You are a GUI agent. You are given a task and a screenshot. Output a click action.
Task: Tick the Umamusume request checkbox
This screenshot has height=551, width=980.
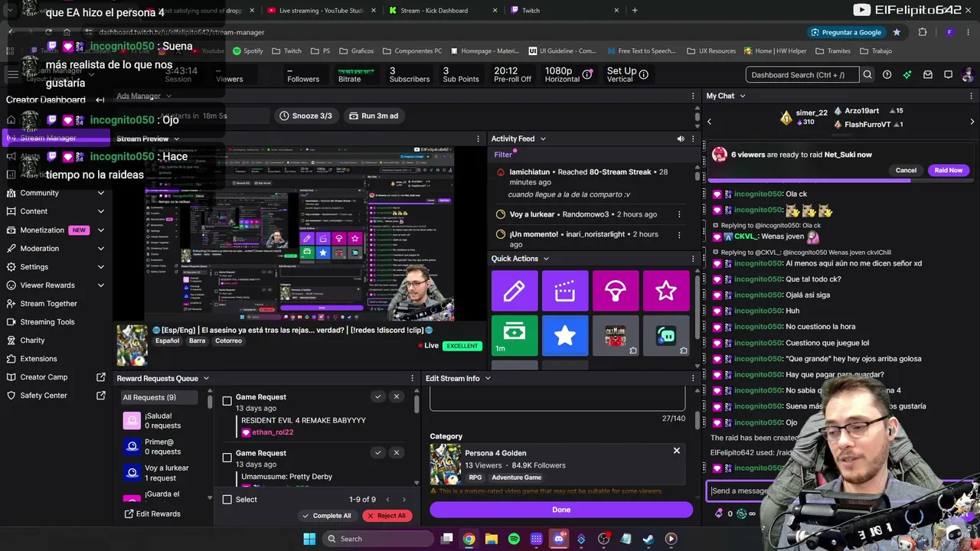227,458
